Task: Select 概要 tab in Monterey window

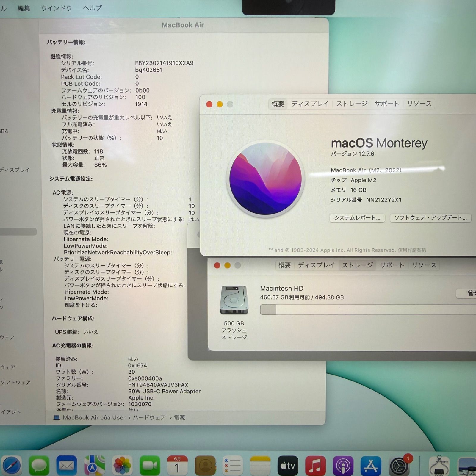Action: pyautogui.click(x=278, y=104)
